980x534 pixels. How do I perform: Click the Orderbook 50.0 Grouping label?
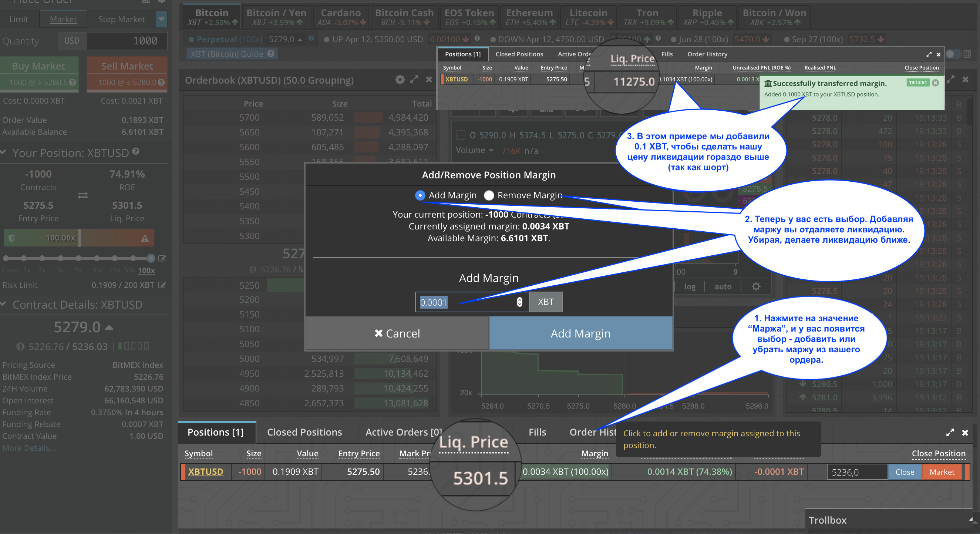click(318, 80)
